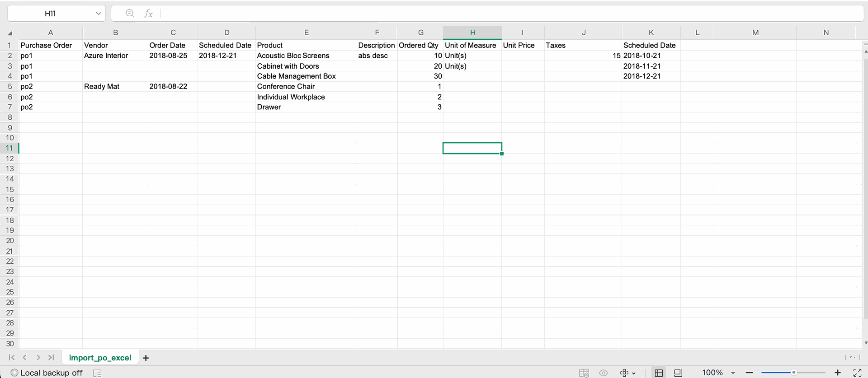Select the Cable Management Box cell

pyautogui.click(x=306, y=76)
